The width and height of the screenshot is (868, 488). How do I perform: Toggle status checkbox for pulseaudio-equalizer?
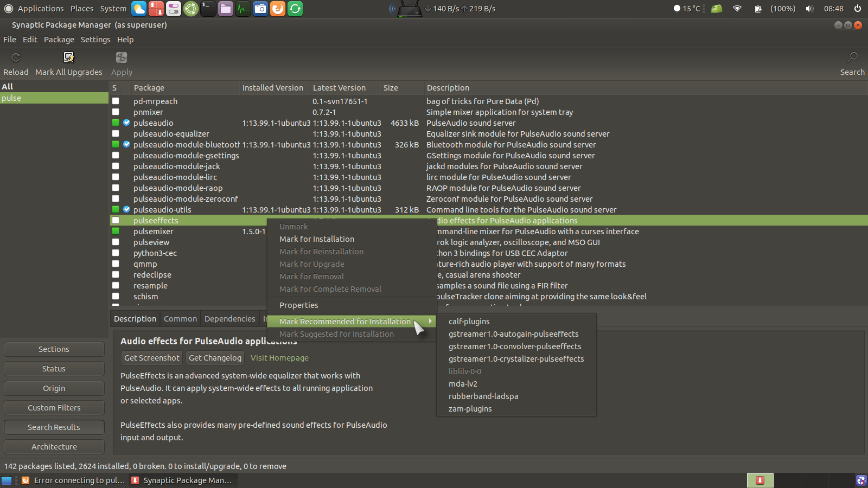tap(116, 133)
